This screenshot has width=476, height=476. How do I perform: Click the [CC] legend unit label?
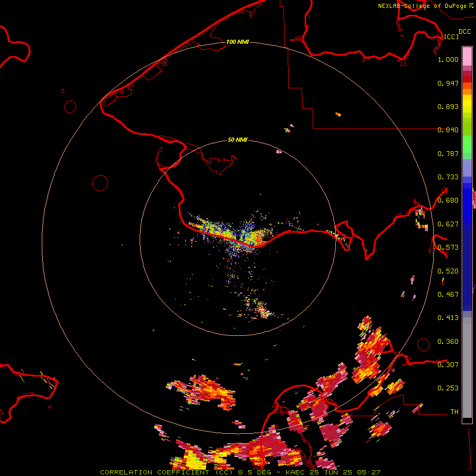pyautogui.click(x=451, y=36)
